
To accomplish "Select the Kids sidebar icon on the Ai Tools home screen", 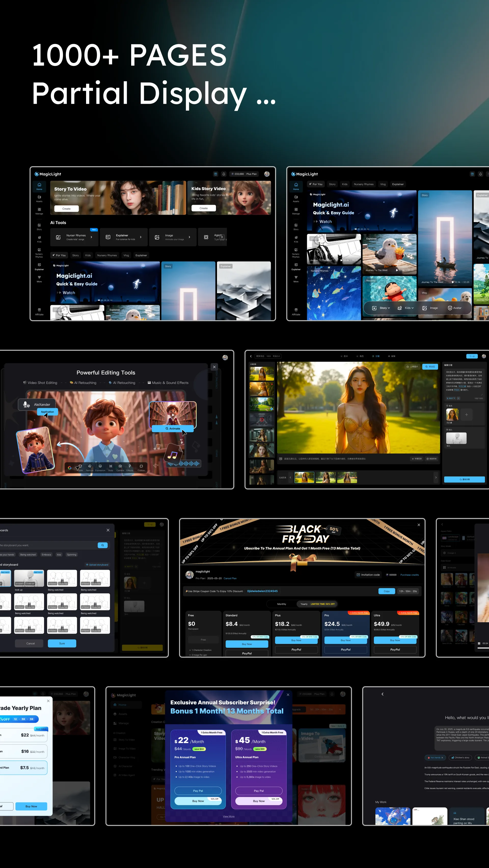I will 39,239.
